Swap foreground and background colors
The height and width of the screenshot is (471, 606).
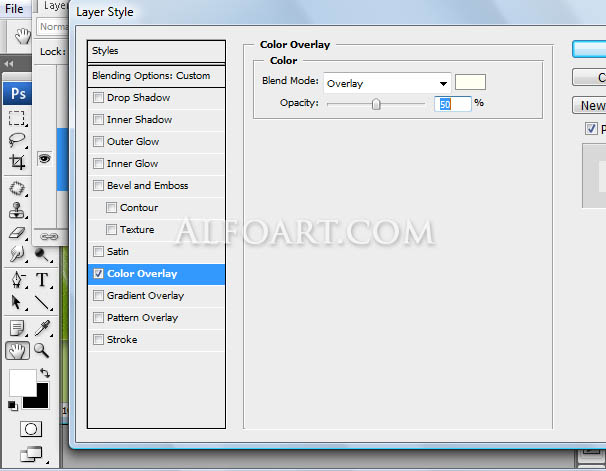pyautogui.click(x=45, y=373)
